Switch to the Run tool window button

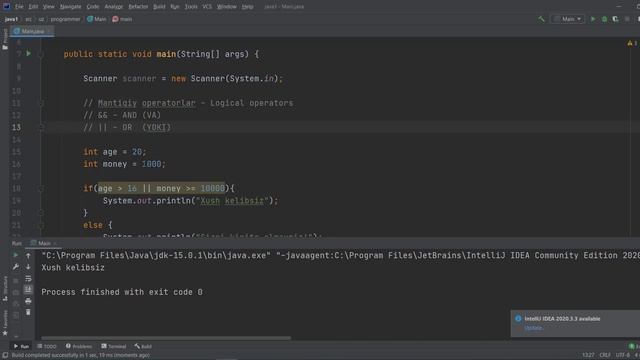(21, 346)
